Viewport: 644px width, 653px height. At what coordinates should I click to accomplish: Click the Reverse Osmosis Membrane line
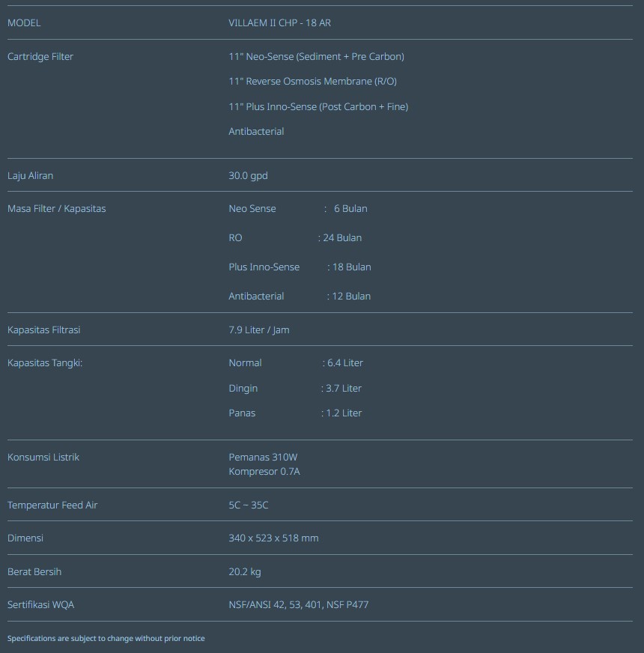click(x=312, y=82)
